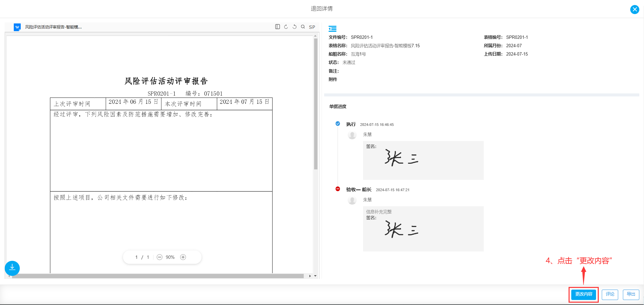Click the 90% zoom level value

point(170,257)
